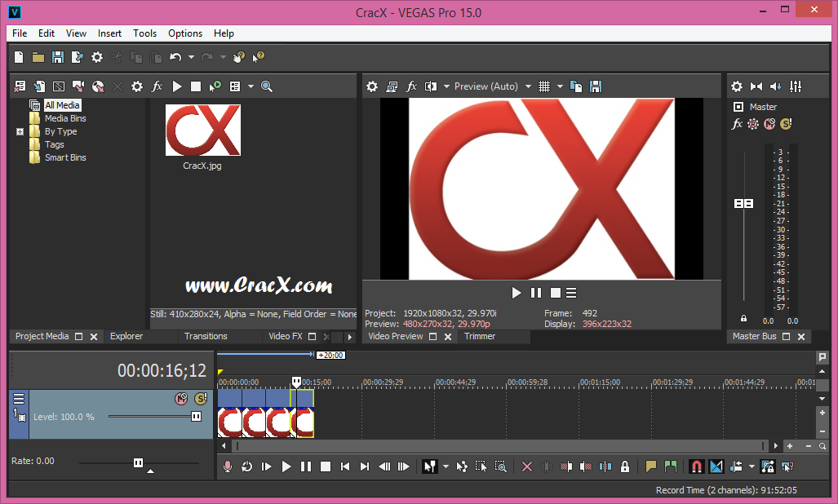The width and height of the screenshot is (838, 504).
Task: Select the CracX.jpg media thumbnail
Action: click(202, 130)
